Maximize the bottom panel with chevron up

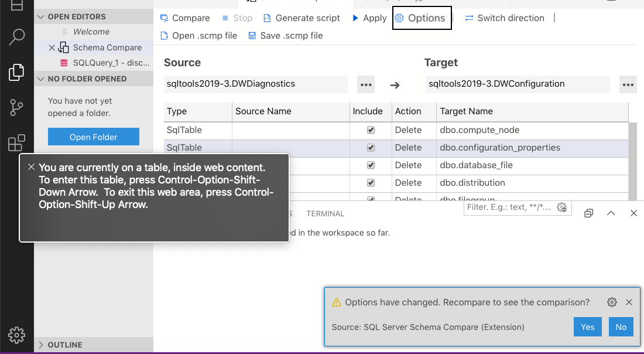click(x=611, y=213)
